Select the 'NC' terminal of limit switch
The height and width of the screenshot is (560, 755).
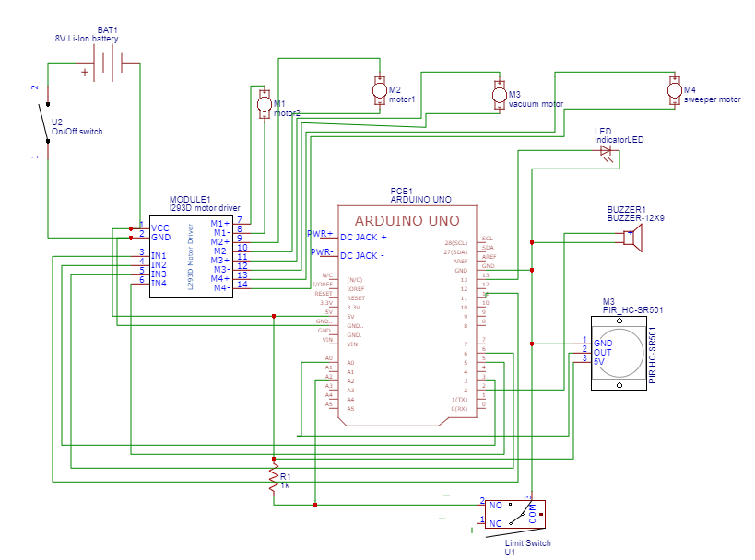click(x=495, y=523)
